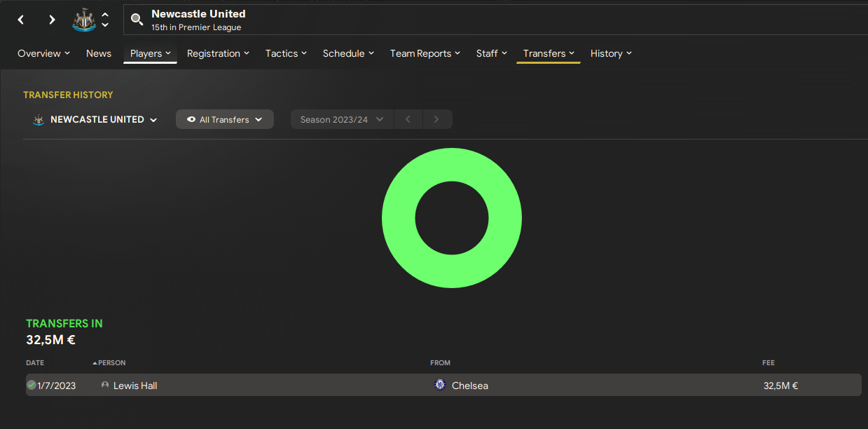868x429 pixels.
Task: Open Lewis Hall player link
Action: (x=135, y=386)
